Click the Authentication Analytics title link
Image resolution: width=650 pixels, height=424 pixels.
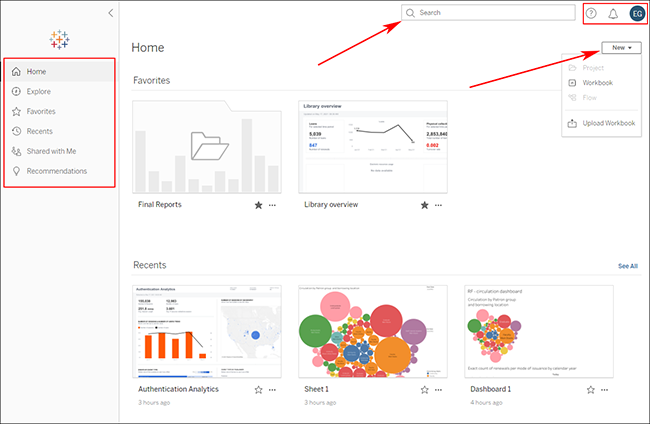(178, 389)
